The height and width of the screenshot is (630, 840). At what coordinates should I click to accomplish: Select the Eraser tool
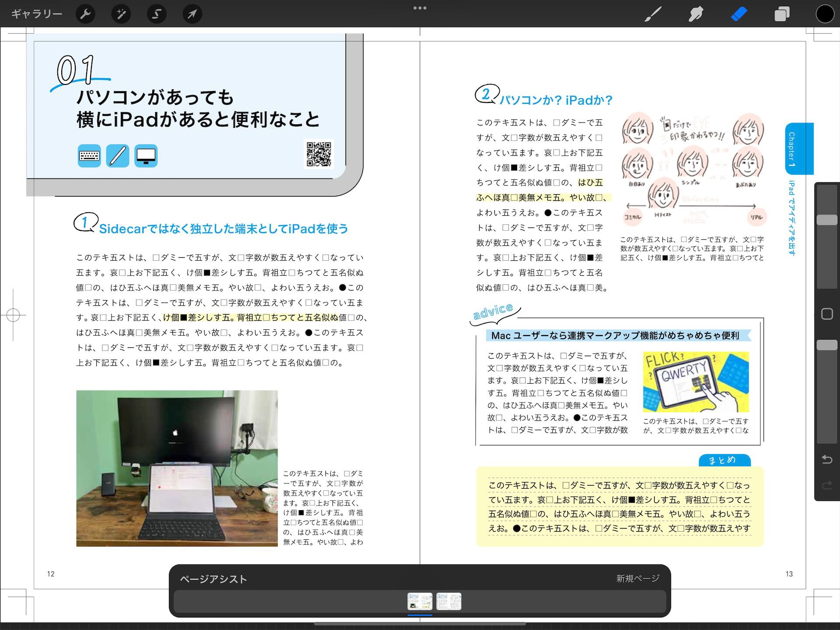pyautogui.click(x=739, y=14)
